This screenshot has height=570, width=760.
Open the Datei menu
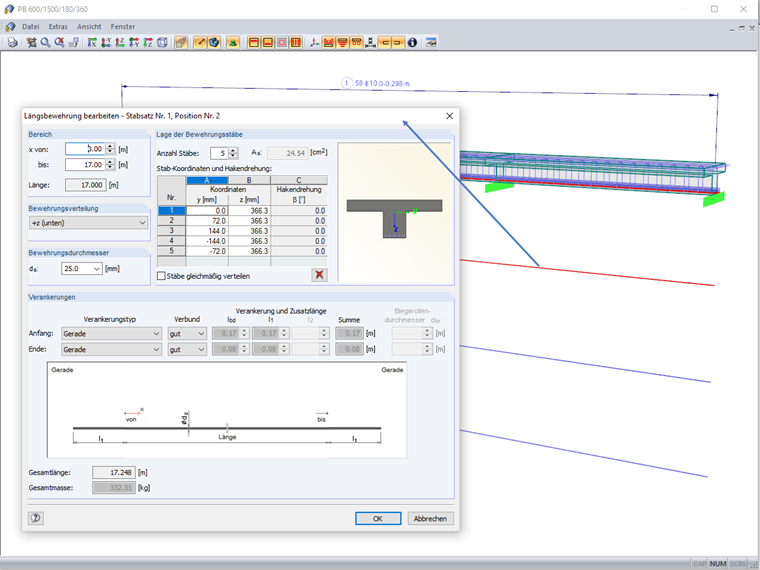tap(31, 27)
